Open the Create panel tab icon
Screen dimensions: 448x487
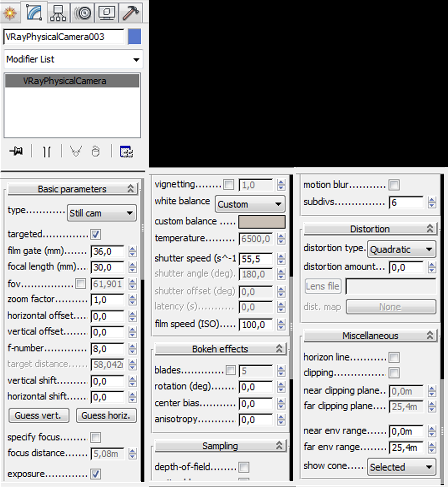10,13
